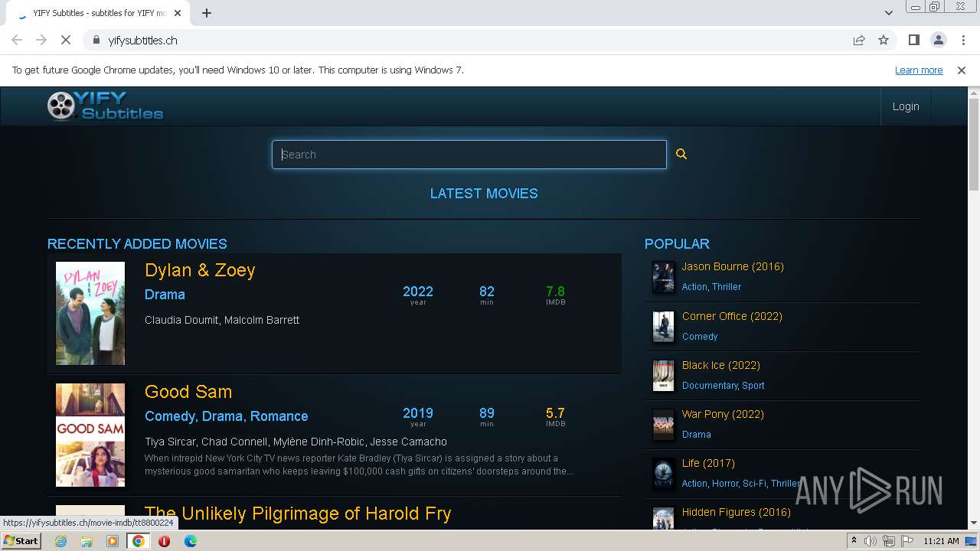Open Hidden Figures (2016) in Popular
980x551 pixels.
736,512
